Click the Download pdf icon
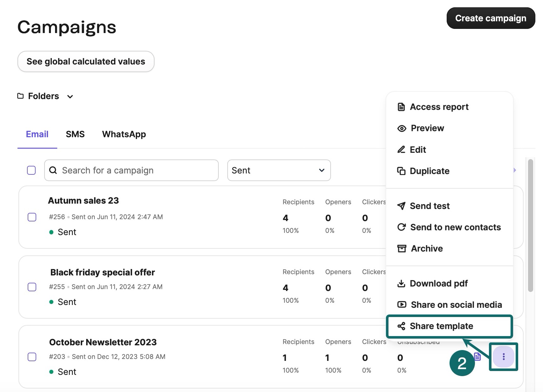 coord(401,283)
